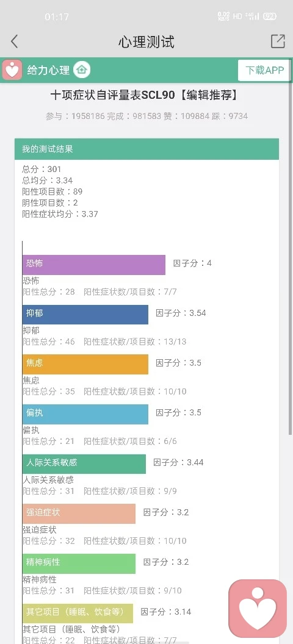Tap the battery indicator in status bar

pos(270,16)
